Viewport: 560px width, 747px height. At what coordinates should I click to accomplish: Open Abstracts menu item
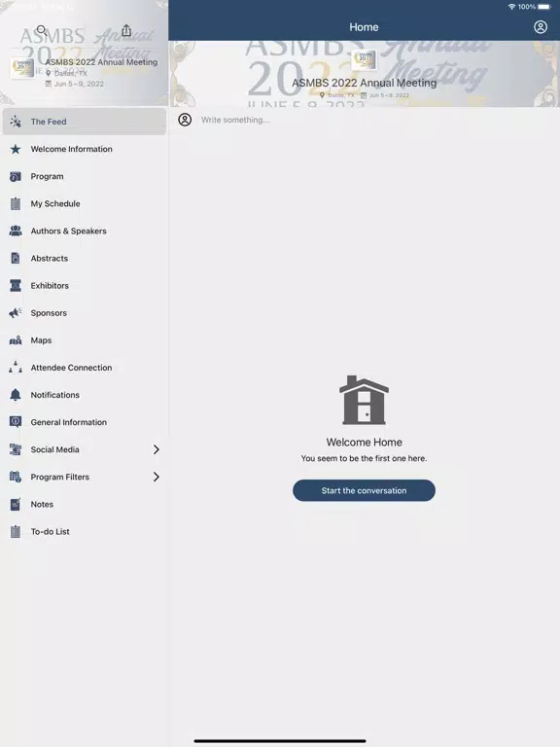(x=85, y=258)
